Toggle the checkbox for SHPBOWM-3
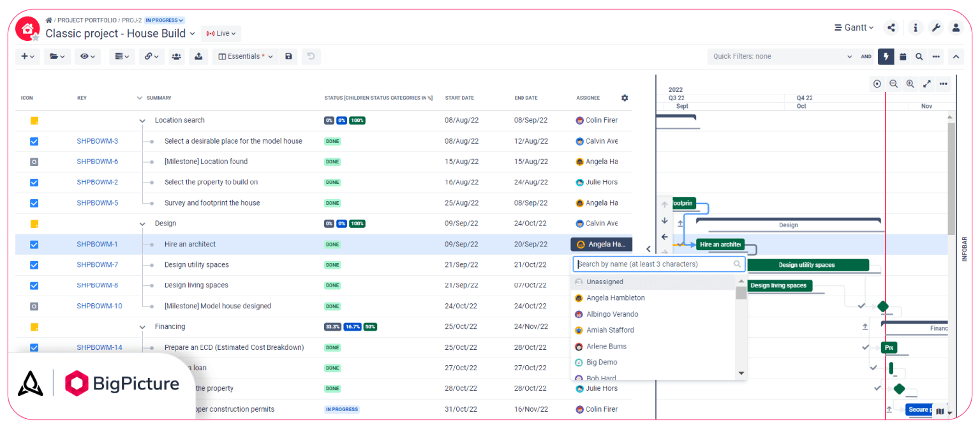Screen dimensions: 980x429 (34, 141)
